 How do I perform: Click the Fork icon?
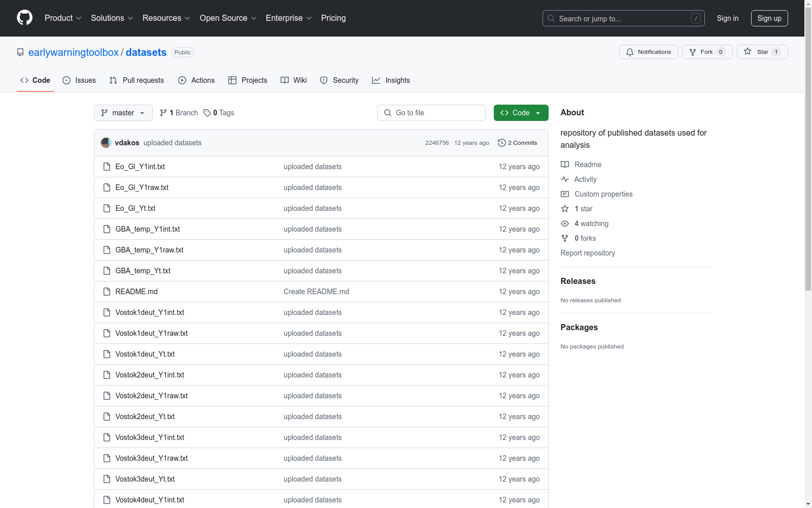coord(693,52)
